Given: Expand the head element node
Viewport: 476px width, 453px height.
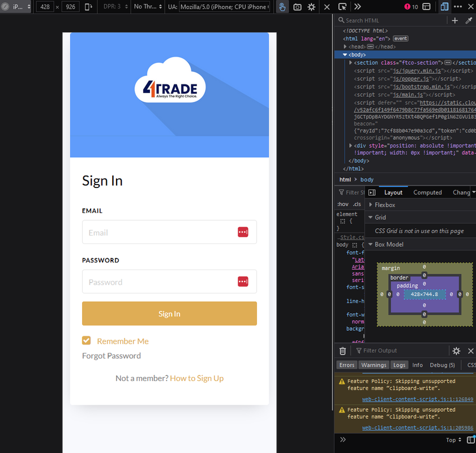Looking at the screenshot, I should point(345,46).
